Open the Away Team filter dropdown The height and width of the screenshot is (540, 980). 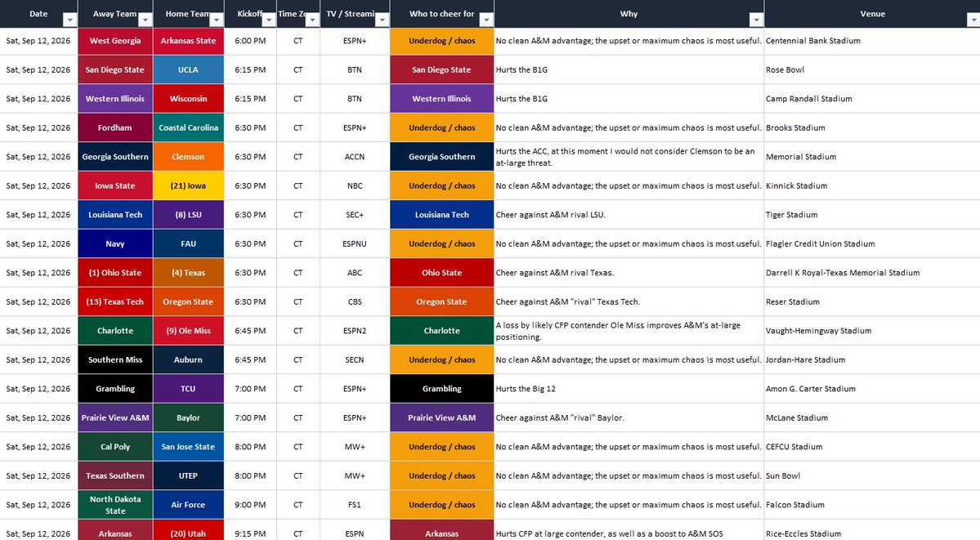coord(145,20)
